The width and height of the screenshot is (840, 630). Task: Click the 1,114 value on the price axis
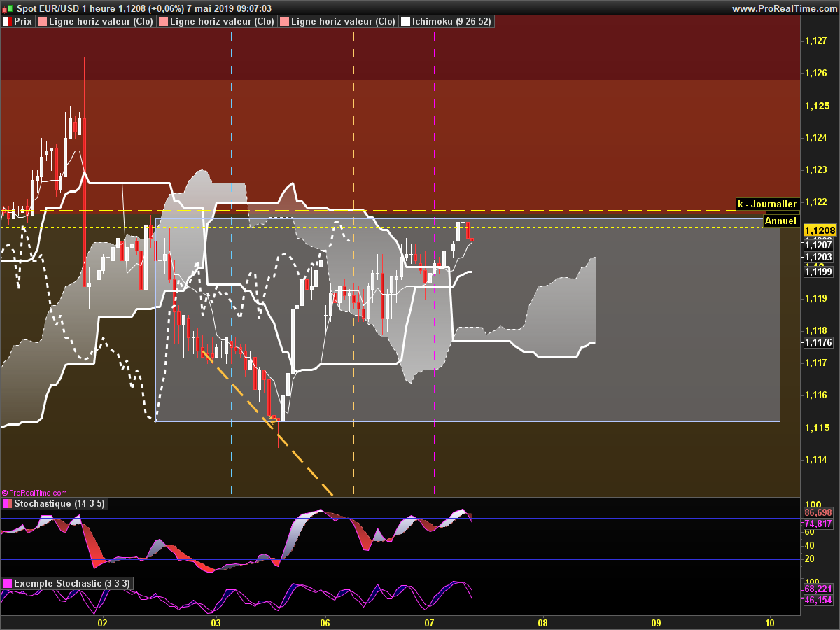click(815, 460)
